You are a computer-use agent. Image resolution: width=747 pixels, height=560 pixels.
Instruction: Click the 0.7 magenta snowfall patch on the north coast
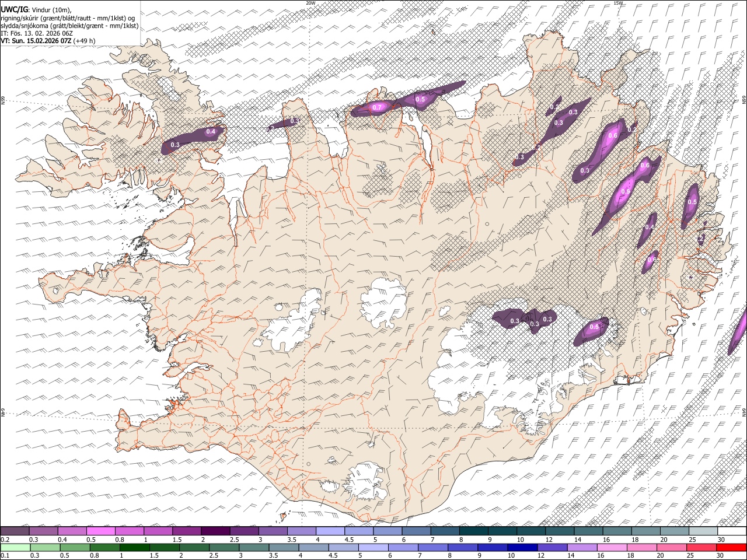[378, 107]
